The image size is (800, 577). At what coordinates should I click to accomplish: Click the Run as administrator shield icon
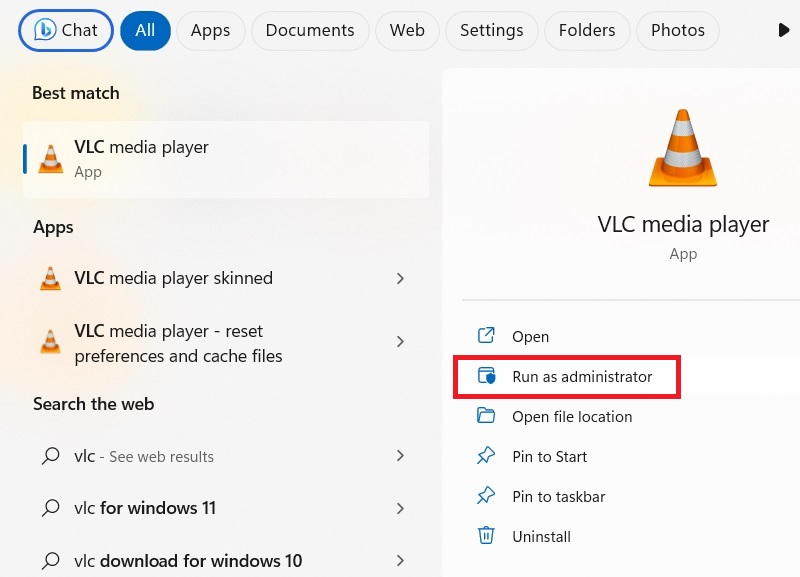[x=487, y=376]
